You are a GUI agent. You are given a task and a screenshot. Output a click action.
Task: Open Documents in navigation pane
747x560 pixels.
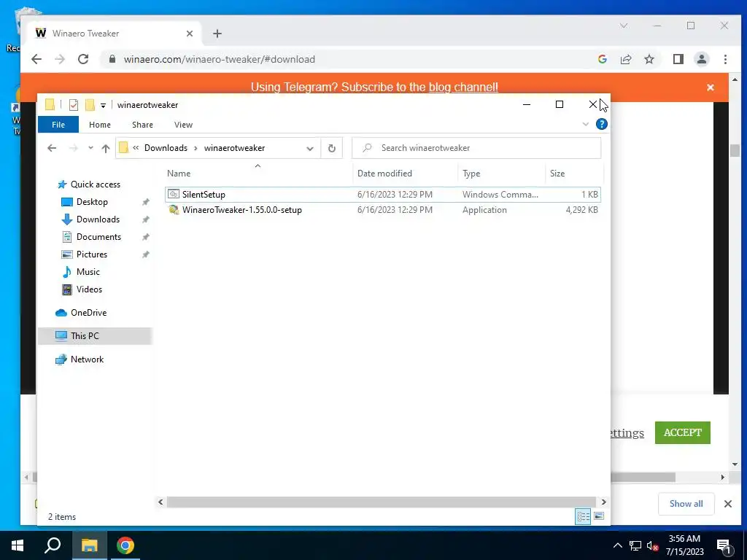[98, 237]
